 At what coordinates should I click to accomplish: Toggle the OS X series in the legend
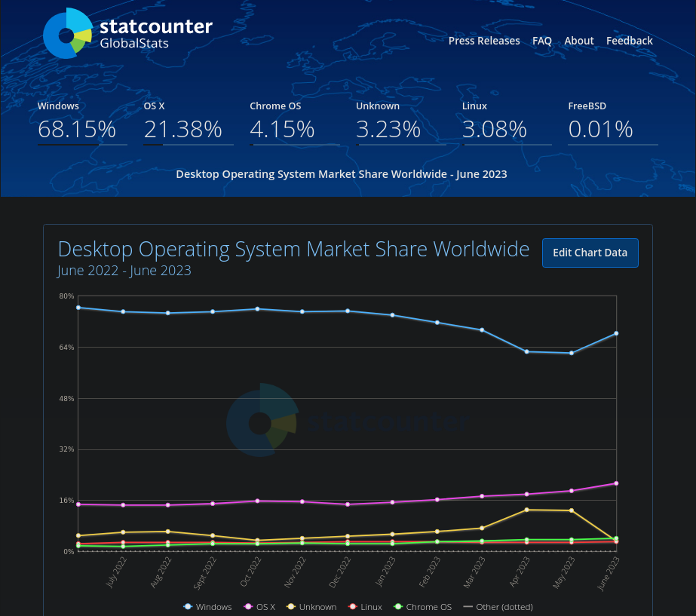(259, 607)
